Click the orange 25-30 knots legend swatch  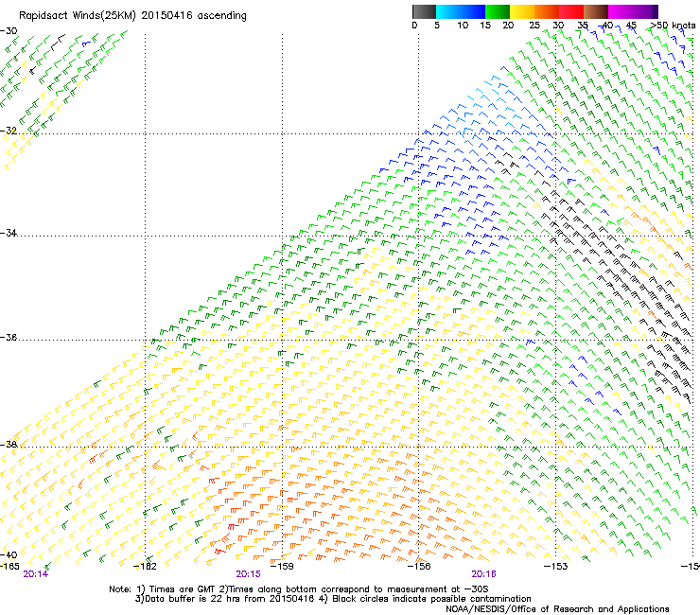click(547, 11)
